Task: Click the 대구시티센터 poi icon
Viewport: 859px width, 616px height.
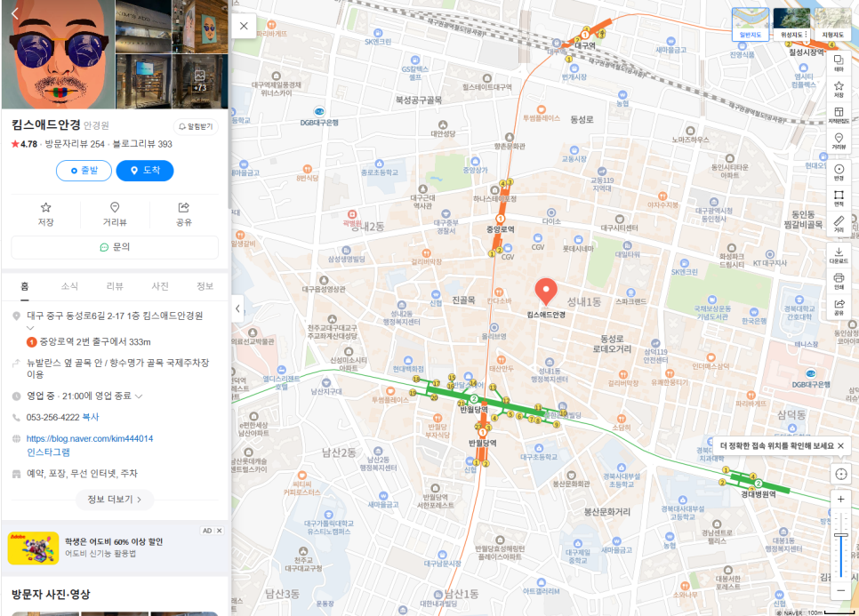Action: [619, 219]
